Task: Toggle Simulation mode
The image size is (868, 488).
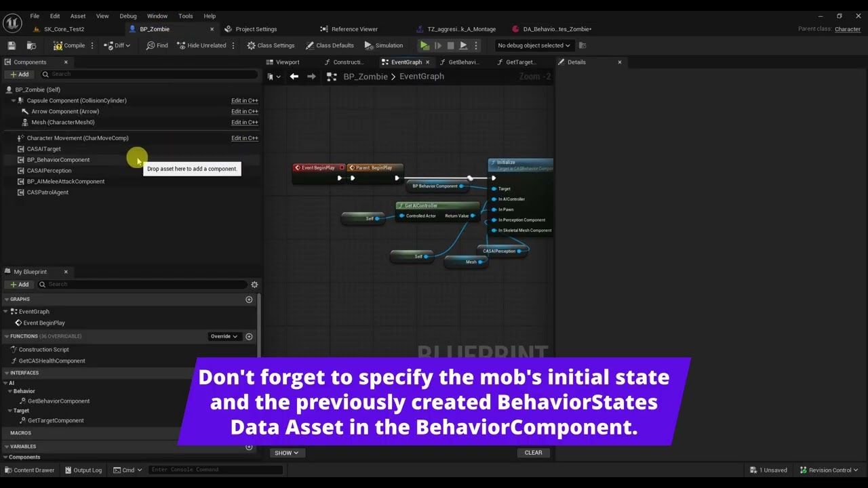Action: (x=384, y=45)
